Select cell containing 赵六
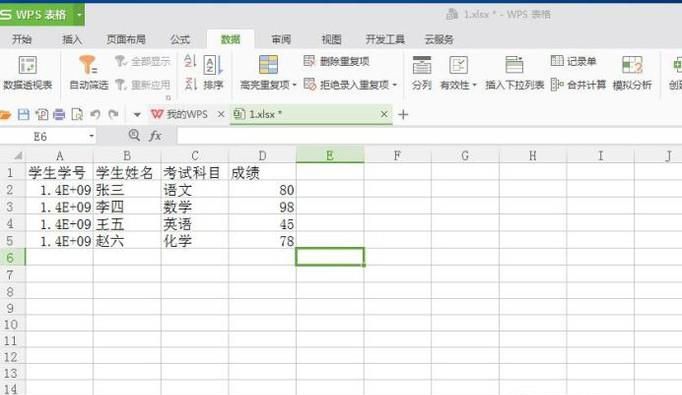 (x=127, y=241)
